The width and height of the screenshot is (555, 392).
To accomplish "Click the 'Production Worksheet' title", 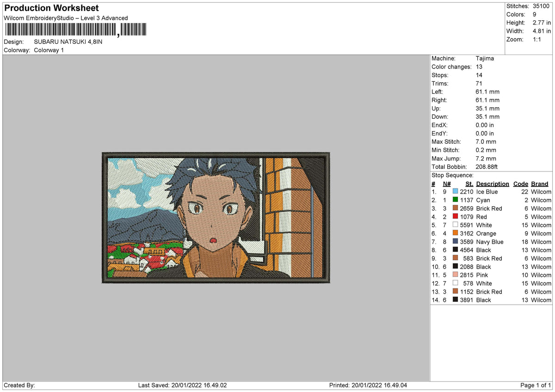I will (51, 8).
